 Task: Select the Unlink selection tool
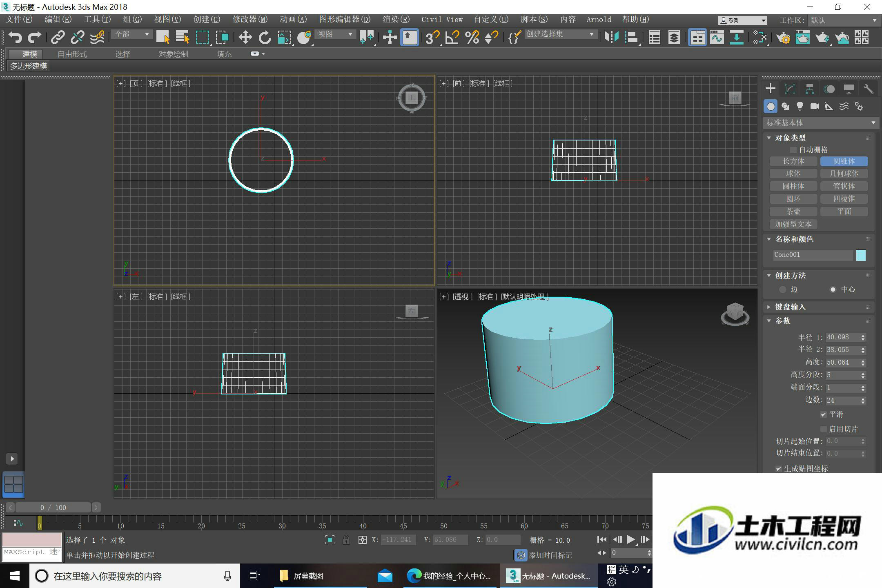coord(77,38)
